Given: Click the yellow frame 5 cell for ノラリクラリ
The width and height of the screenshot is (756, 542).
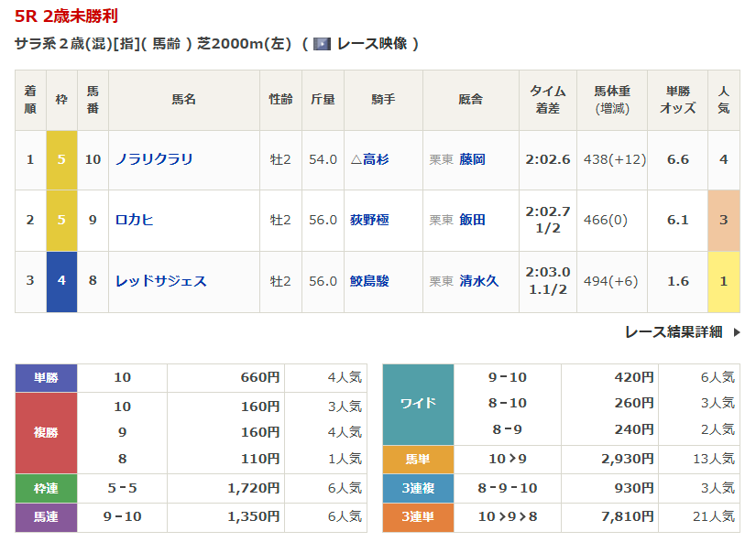Looking at the screenshot, I should pyautogui.click(x=61, y=159).
